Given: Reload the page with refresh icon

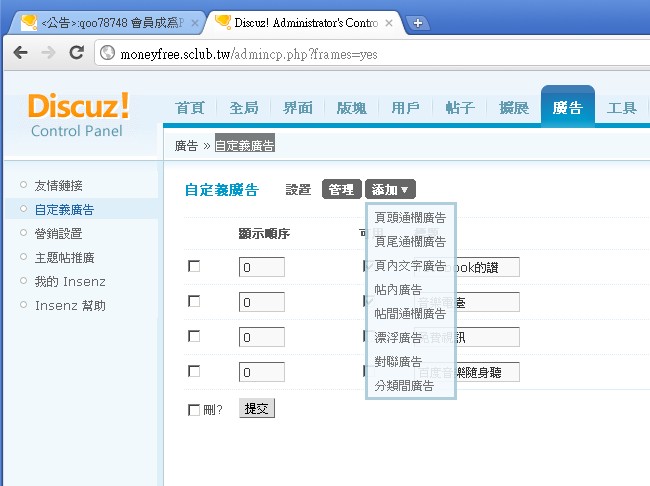Looking at the screenshot, I should (x=76, y=52).
